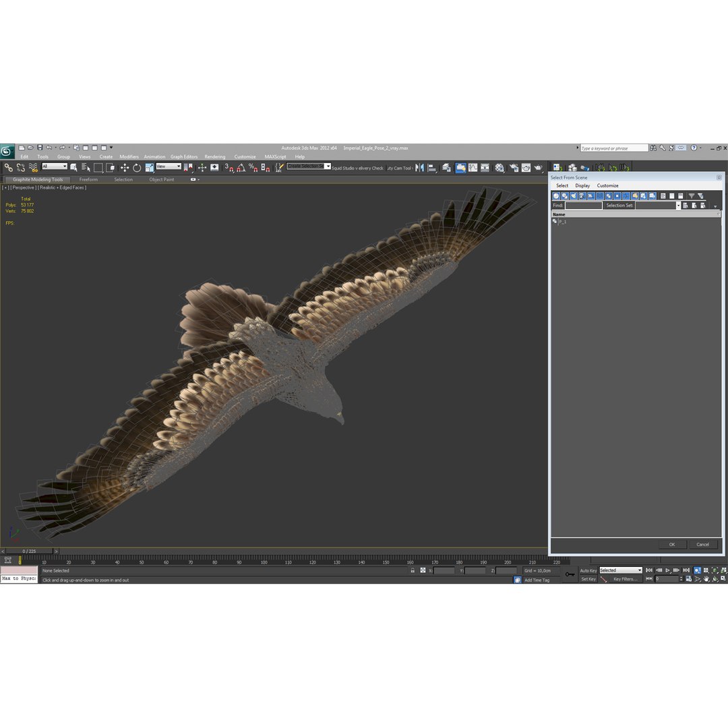
Task: Click the Select and Link tool
Action: (8, 168)
